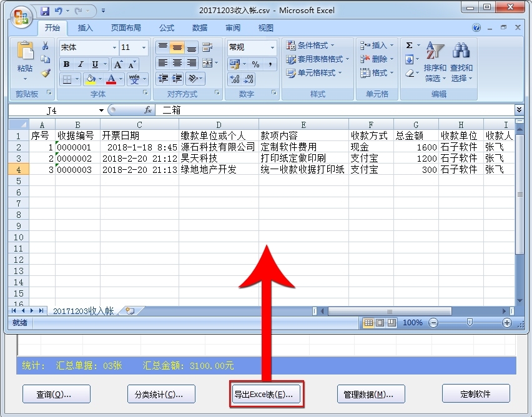
Task: Set middle vertical alignment
Action: (177, 47)
